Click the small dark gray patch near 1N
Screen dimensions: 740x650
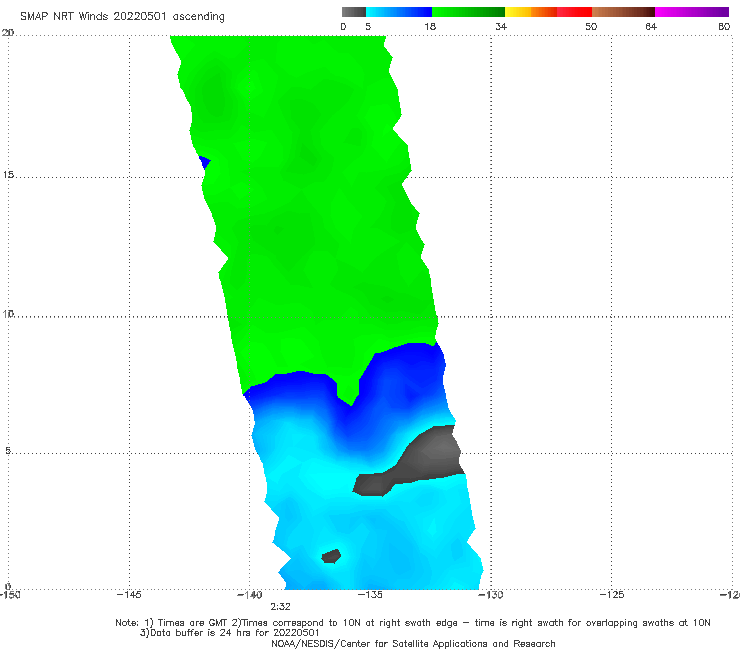331,556
